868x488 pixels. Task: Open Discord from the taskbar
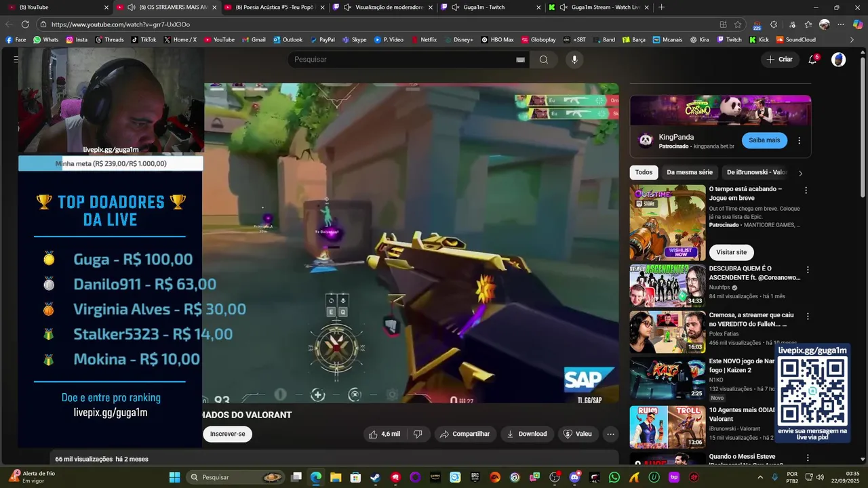tap(575, 477)
